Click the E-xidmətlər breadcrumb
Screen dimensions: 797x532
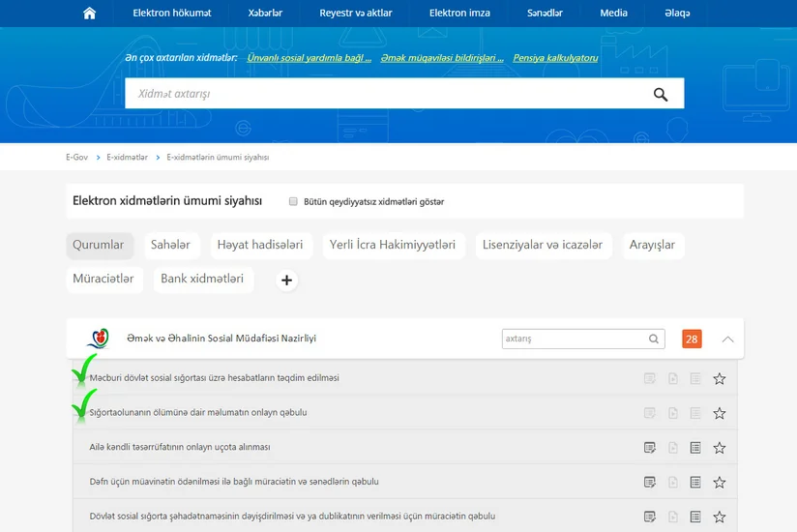coord(127,158)
